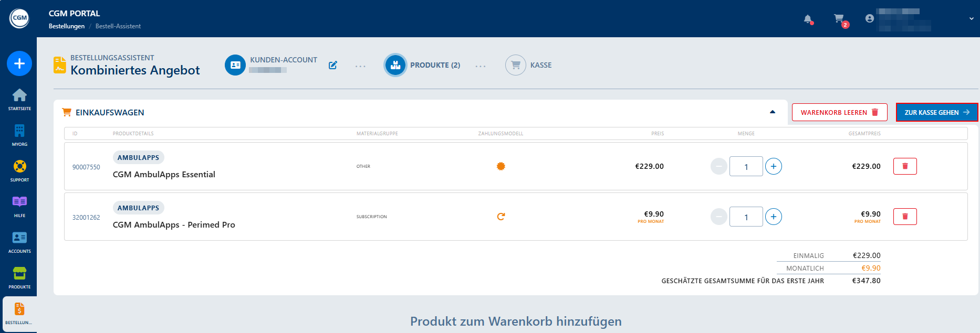Click OTHER material group cell
Viewport: 980px width, 333px height.
click(x=363, y=166)
